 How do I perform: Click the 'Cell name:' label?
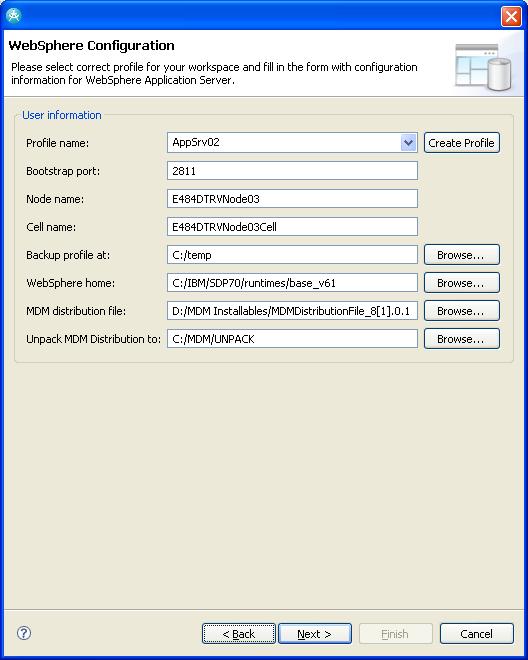click(51, 227)
